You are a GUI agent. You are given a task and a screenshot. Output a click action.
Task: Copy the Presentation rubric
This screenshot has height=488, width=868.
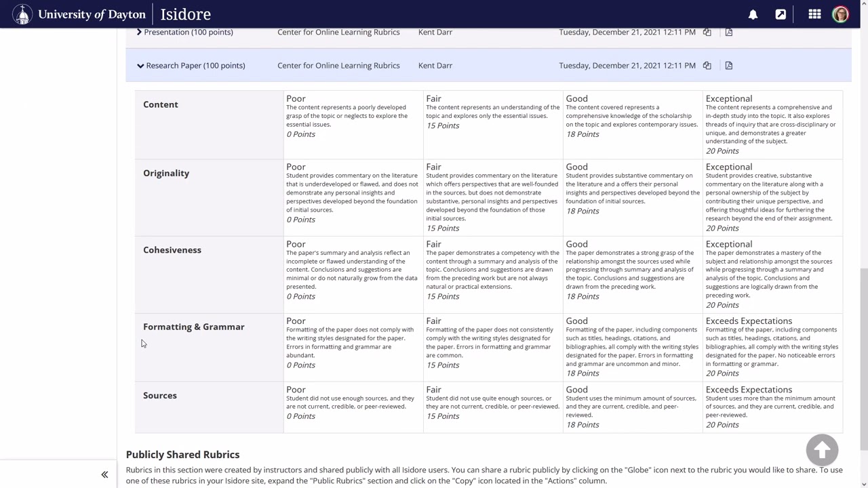[x=707, y=32]
